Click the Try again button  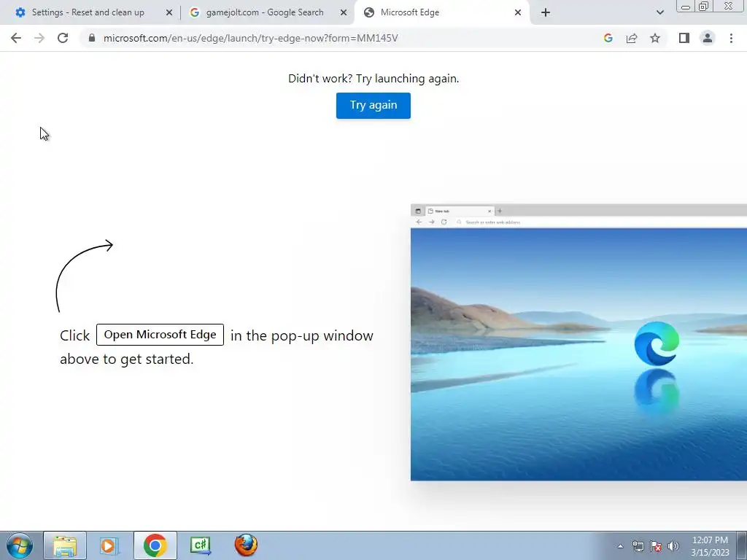373,105
